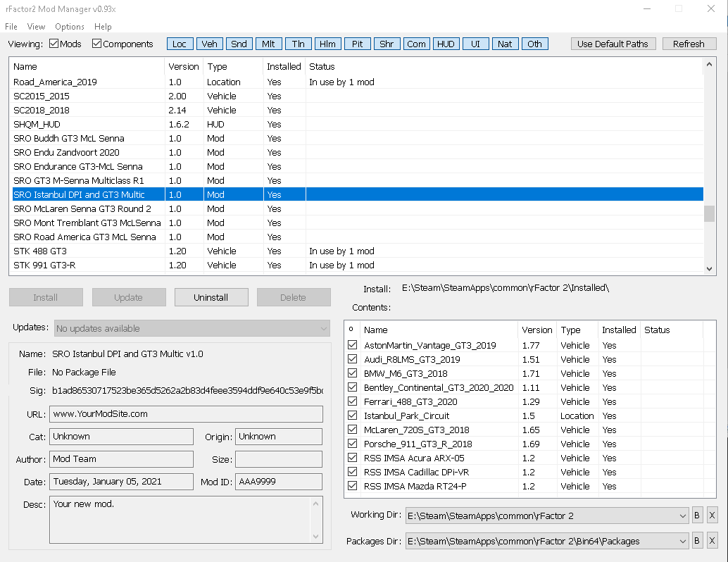Select SHQM_HUD row

356,124
